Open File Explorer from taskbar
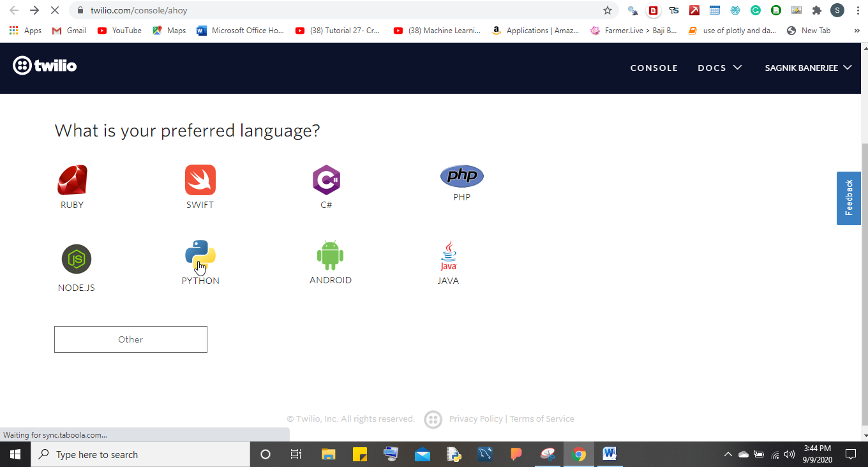This screenshot has height=467, width=868. [328, 454]
